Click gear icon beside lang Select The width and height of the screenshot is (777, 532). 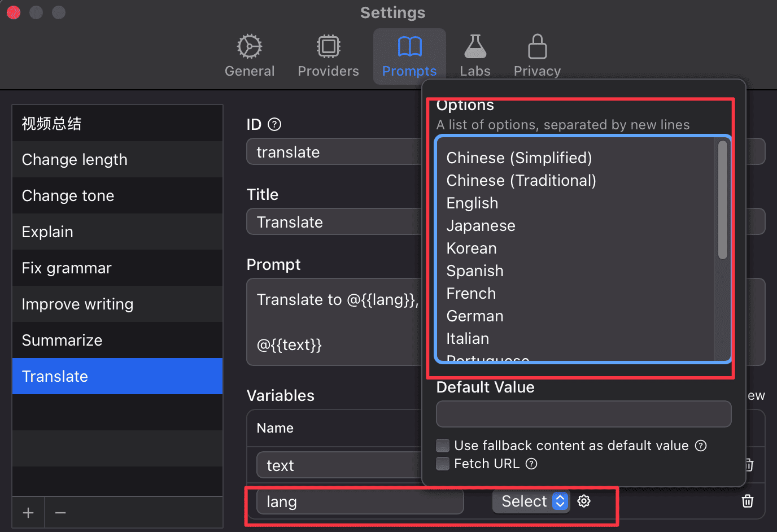tap(584, 501)
